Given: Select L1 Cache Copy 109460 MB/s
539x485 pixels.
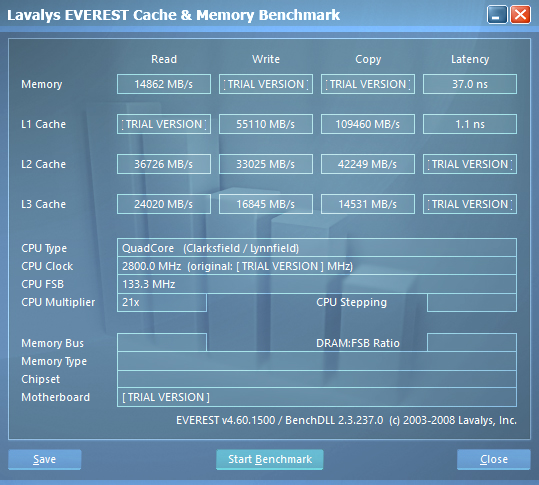Looking at the screenshot, I should [x=368, y=124].
